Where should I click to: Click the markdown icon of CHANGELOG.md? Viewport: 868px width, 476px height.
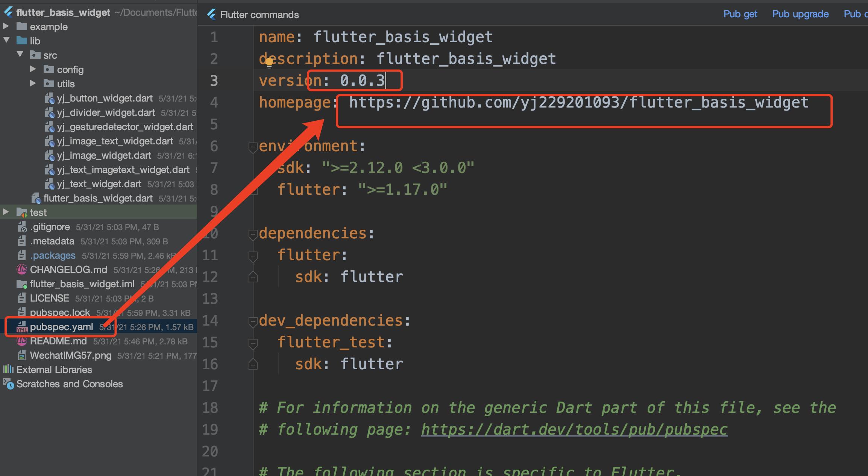(22, 270)
